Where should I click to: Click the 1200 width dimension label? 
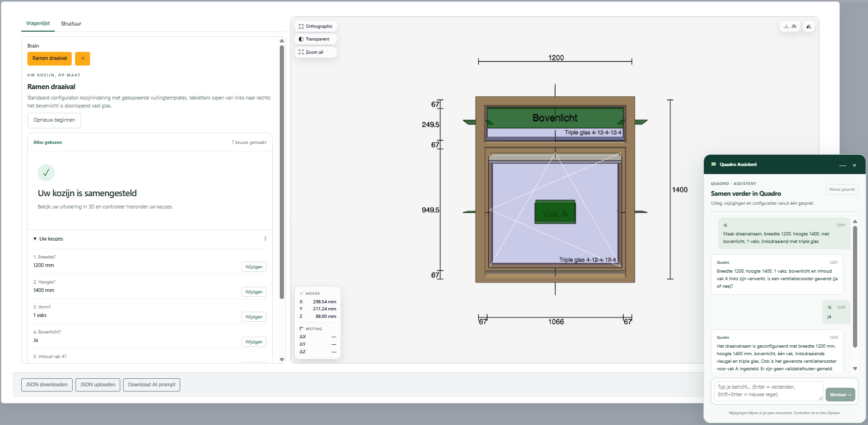(x=556, y=58)
